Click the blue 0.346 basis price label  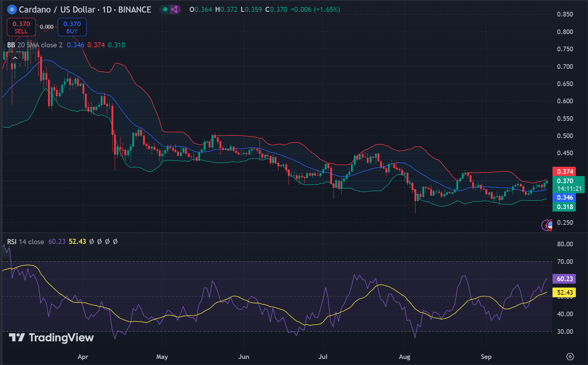(x=564, y=198)
